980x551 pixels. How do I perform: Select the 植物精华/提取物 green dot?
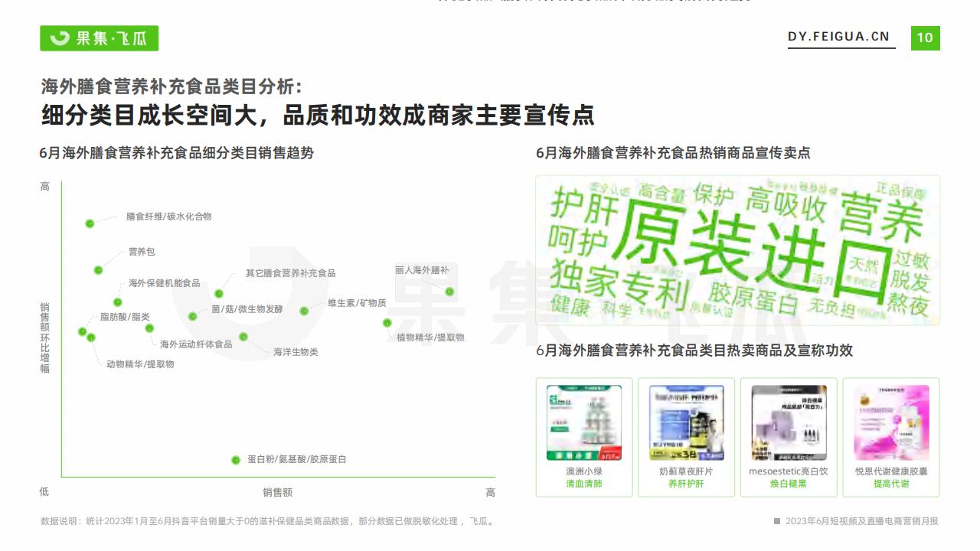tap(387, 323)
